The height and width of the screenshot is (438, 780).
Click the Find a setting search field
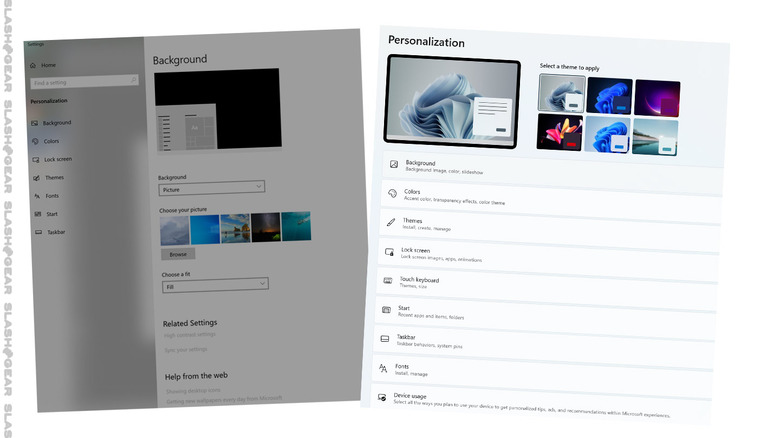(85, 82)
